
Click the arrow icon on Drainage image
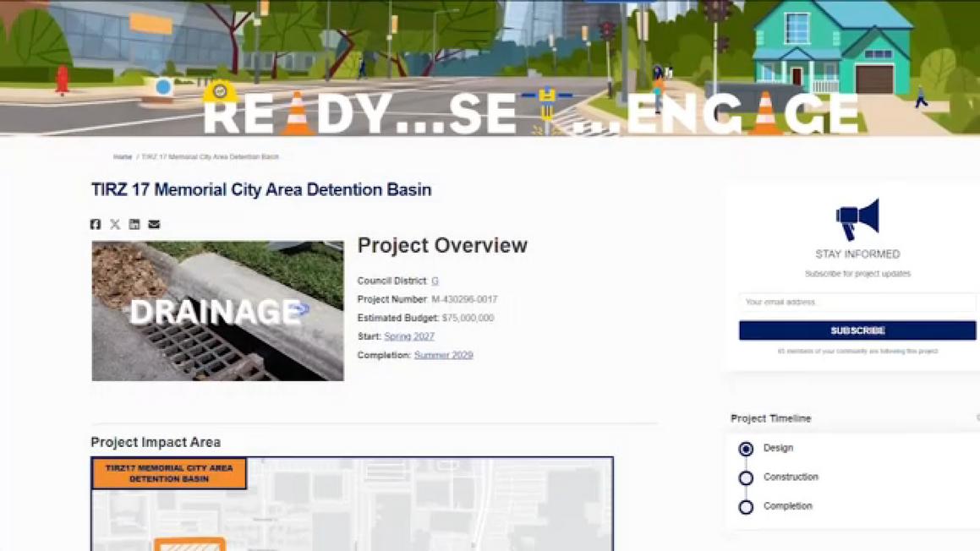301,308
